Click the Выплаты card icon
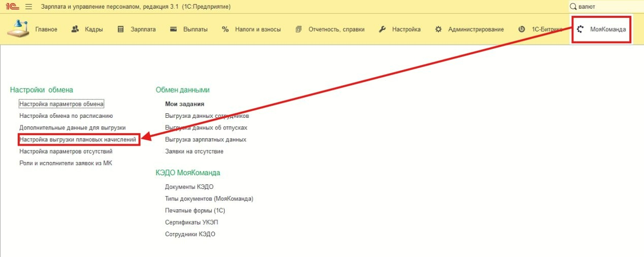 tap(173, 29)
